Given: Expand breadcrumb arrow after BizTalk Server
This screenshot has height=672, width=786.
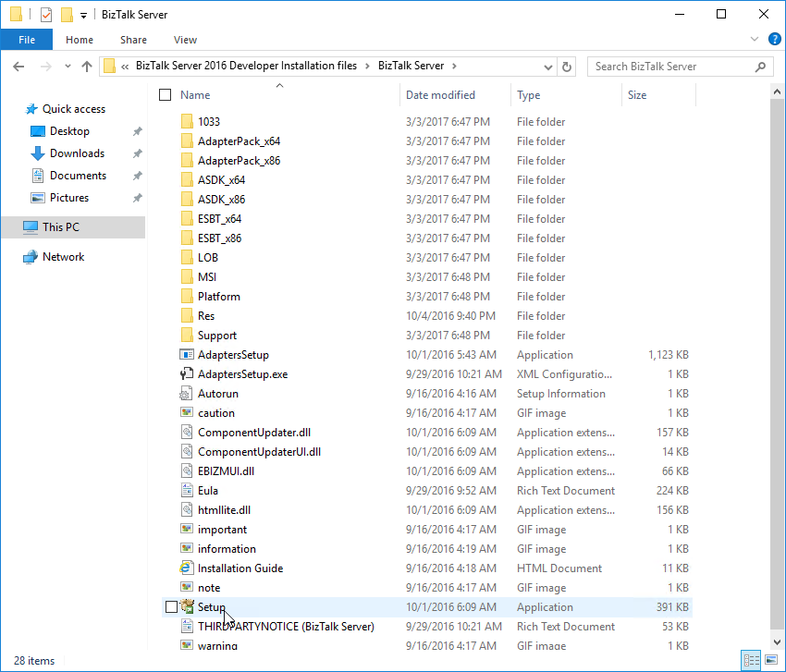Looking at the screenshot, I should (455, 67).
